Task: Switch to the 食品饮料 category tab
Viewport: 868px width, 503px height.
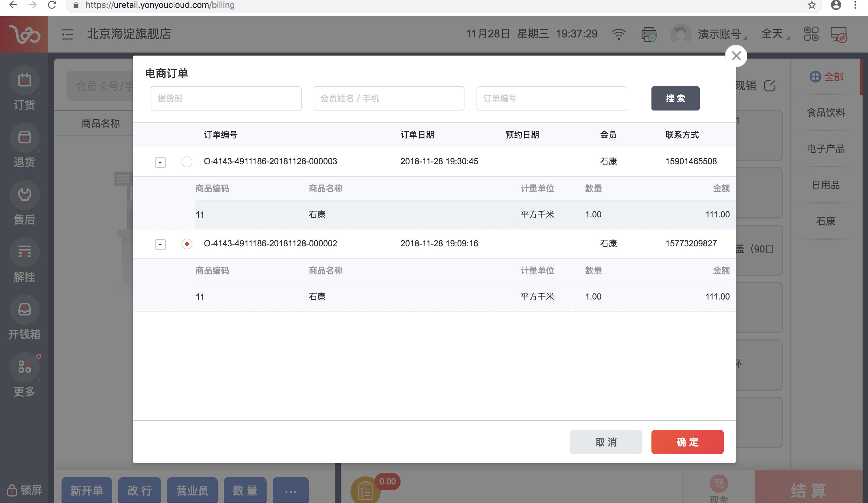Action: click(x=825, y=112)
